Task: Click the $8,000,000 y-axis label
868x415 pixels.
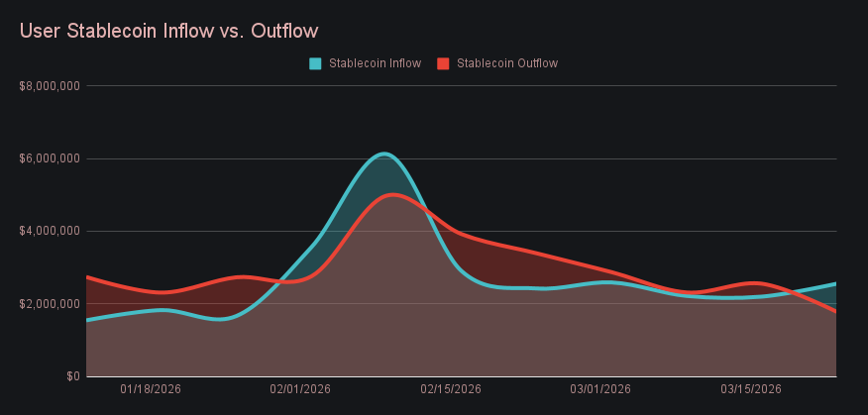Action: [50, 86]
